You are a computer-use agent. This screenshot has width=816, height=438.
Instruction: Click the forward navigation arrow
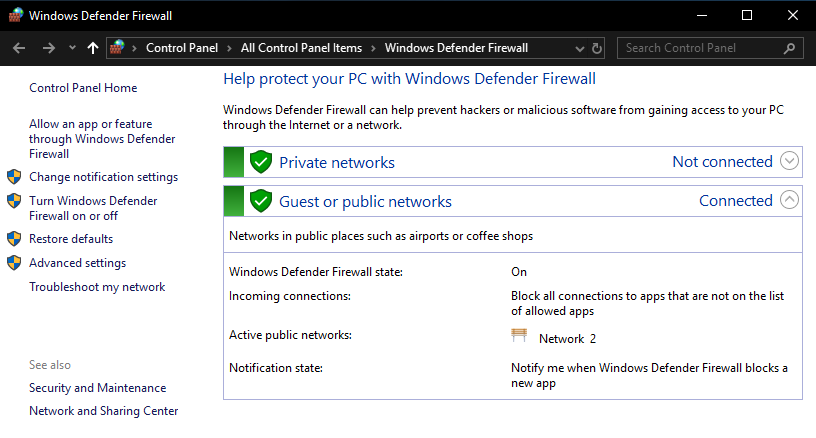[49, 48]
